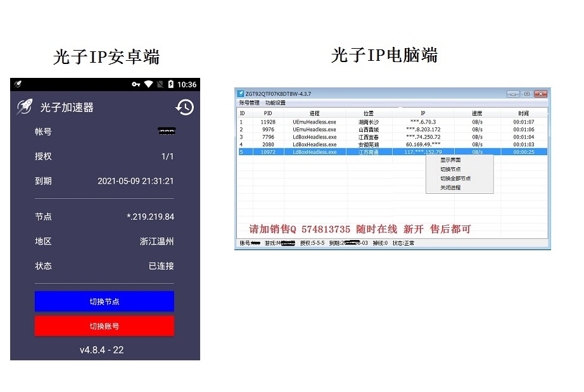
Task: Select the process row with PID 11928
Action: tap(268, 122)
